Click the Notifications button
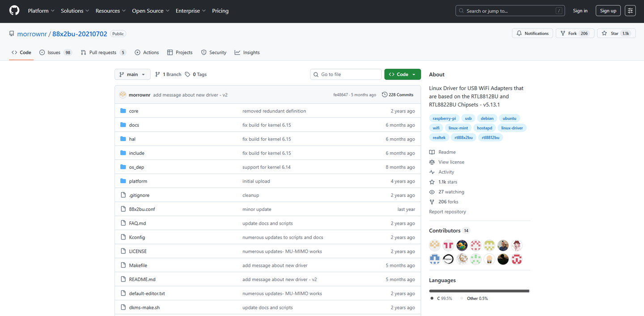 pos(532,34)
